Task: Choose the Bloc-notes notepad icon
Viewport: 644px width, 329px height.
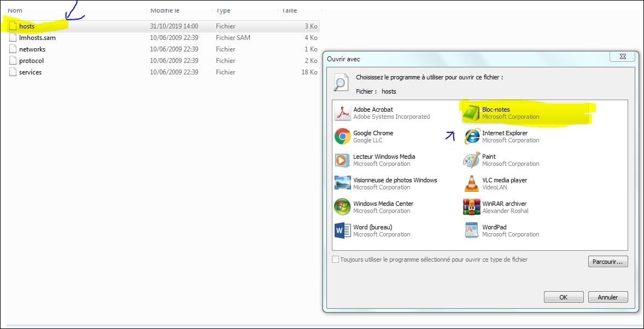Action: [471, 113]
